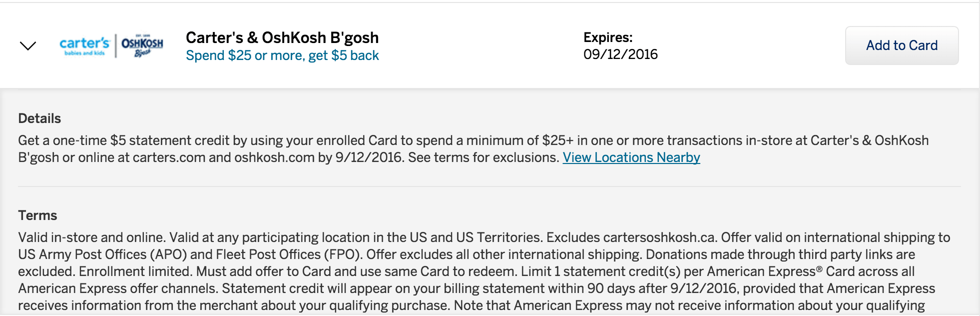
Task: Click the Expires label
Action: click(x=608, y=37)
